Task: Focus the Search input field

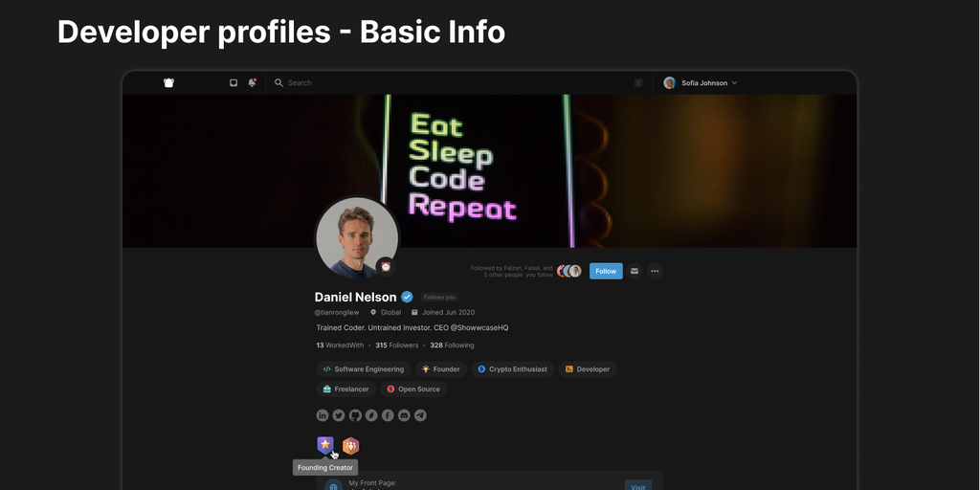Action: point(458,82)
